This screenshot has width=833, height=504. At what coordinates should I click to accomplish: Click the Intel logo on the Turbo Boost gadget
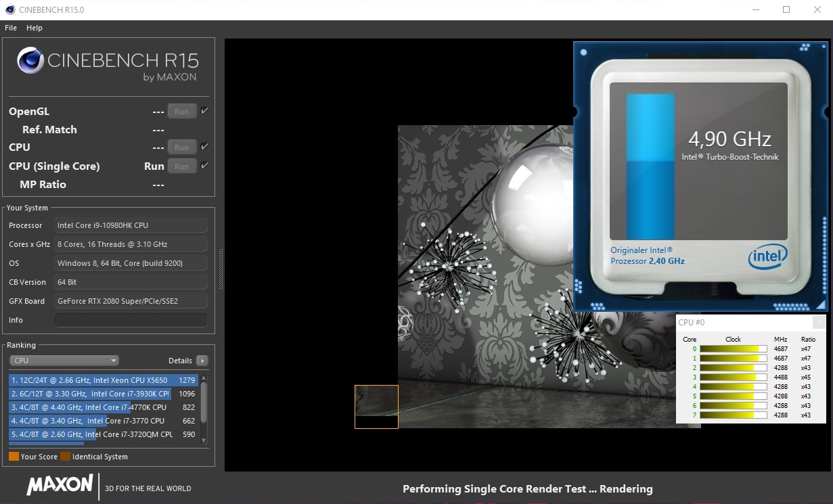point(768,256)
